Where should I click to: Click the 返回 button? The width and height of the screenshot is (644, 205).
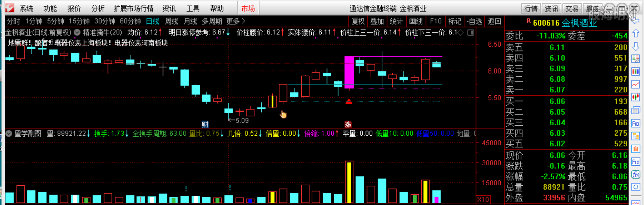pos(494,21)
